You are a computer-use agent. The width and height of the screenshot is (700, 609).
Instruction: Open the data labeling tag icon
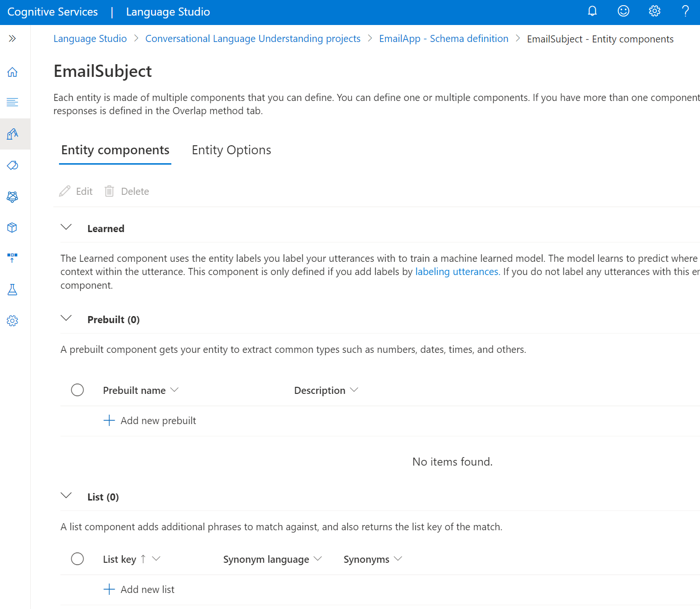point(12,166)
